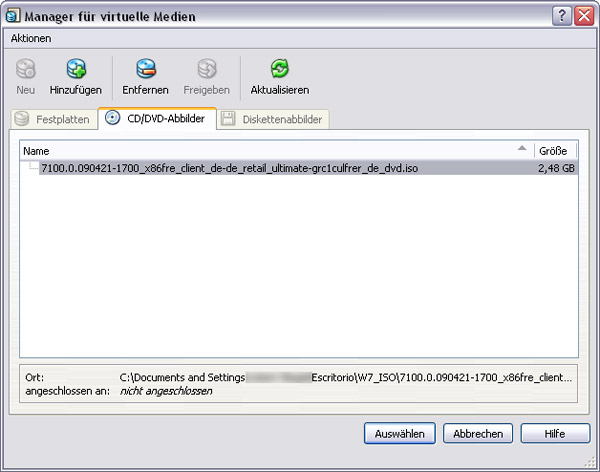The image size is (600, 472).
Task: Close the Manager für virtuelle Medien window
Action: click(584, 15)
